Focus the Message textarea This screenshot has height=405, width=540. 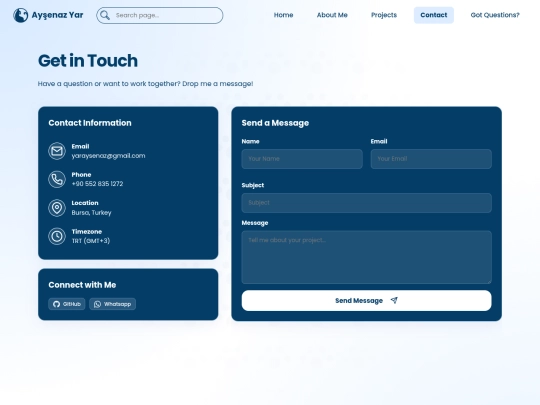coord(366,257)
